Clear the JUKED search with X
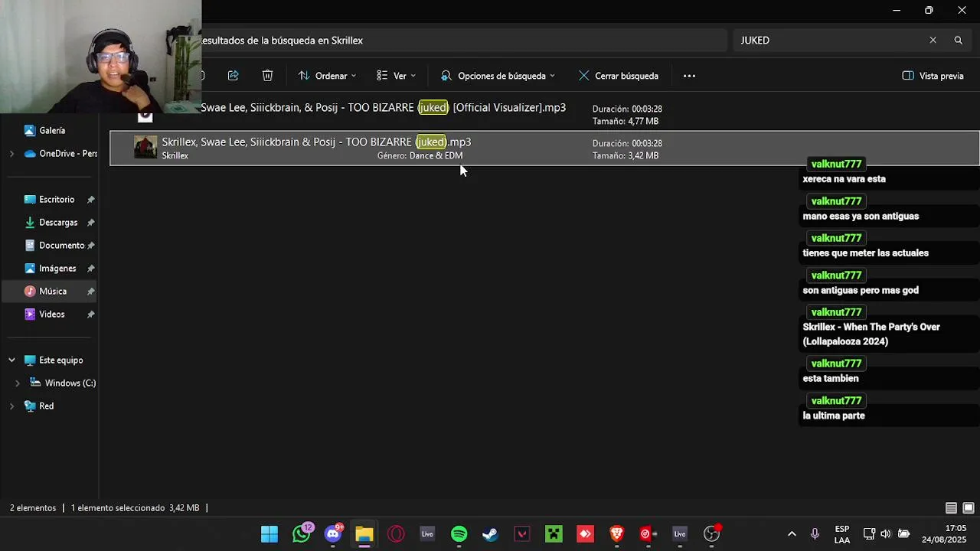980x551 pixels. pyautogui.click(x=933, y=41)
